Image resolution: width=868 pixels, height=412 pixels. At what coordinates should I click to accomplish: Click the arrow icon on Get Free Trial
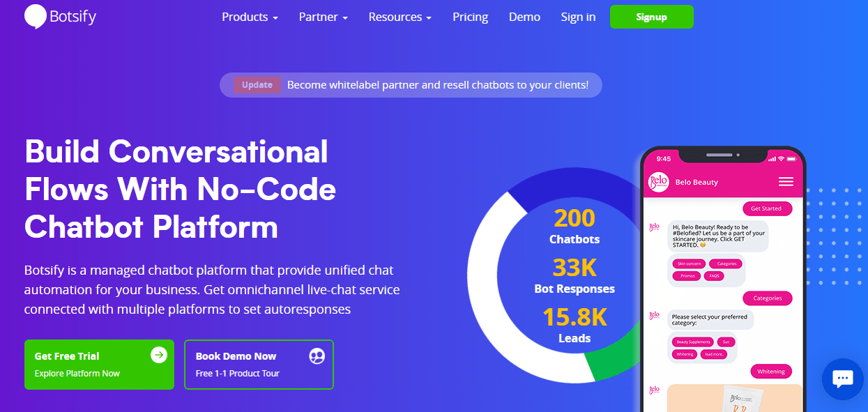tap(159, 355)
